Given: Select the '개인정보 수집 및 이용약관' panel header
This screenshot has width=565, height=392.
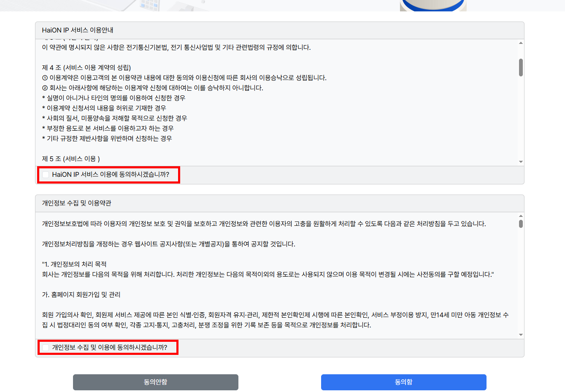Looking at the screenshot, I should tap(76, 203).
